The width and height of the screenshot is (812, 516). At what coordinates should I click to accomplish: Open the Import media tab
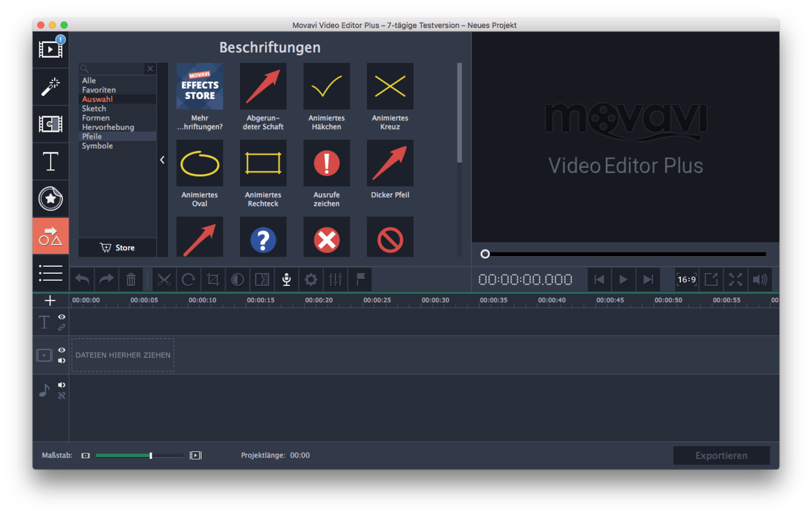click(51, 49)
